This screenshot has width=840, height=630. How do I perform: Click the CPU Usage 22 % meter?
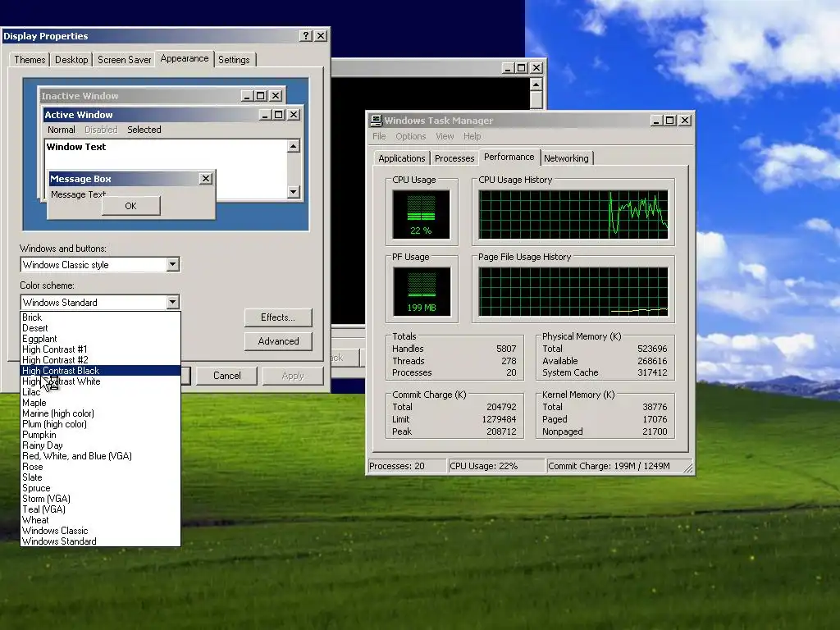(x=421, y=214)
